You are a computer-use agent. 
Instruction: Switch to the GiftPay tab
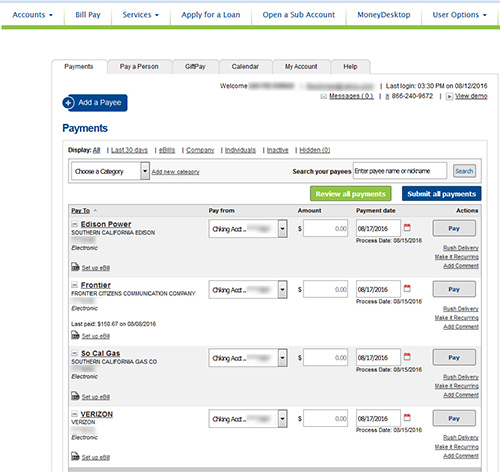point(195,67)
